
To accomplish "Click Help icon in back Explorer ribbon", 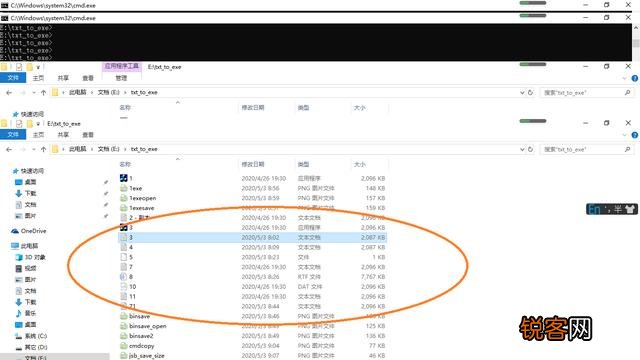I will (x=635, y=78).
